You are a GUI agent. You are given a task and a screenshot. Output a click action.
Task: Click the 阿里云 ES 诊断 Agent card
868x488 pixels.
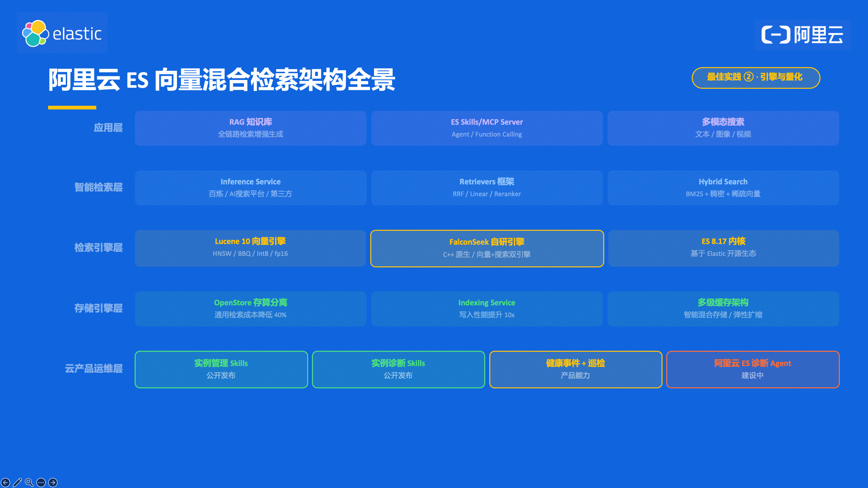753,369
